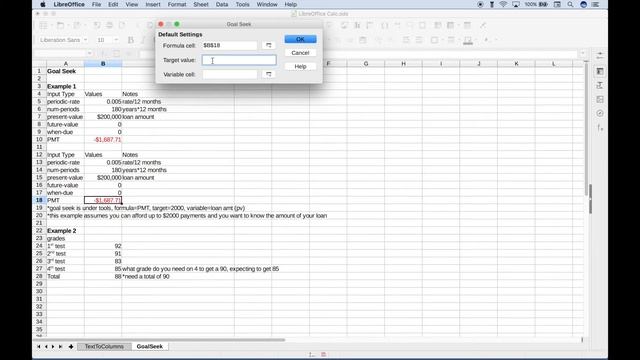Viewport: 640px width, 360px height.
Task: Jump to last sheet tab arrow
Action: (60, 347)
